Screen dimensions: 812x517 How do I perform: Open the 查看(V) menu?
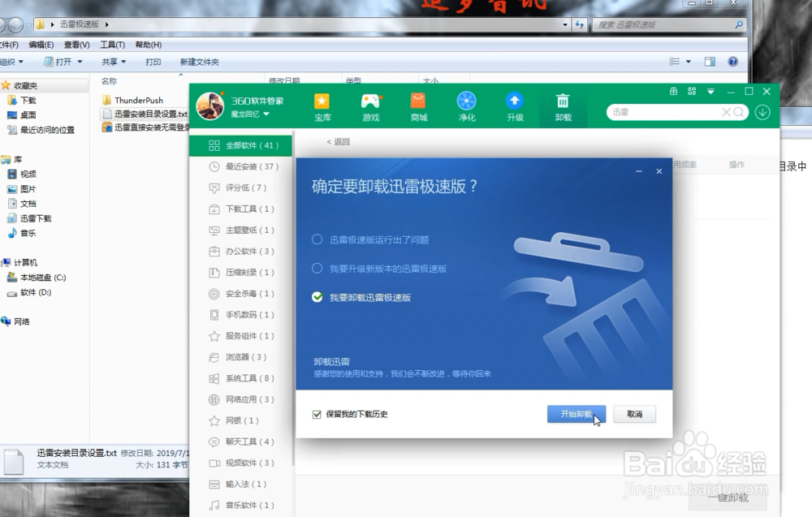pos(75,44)
